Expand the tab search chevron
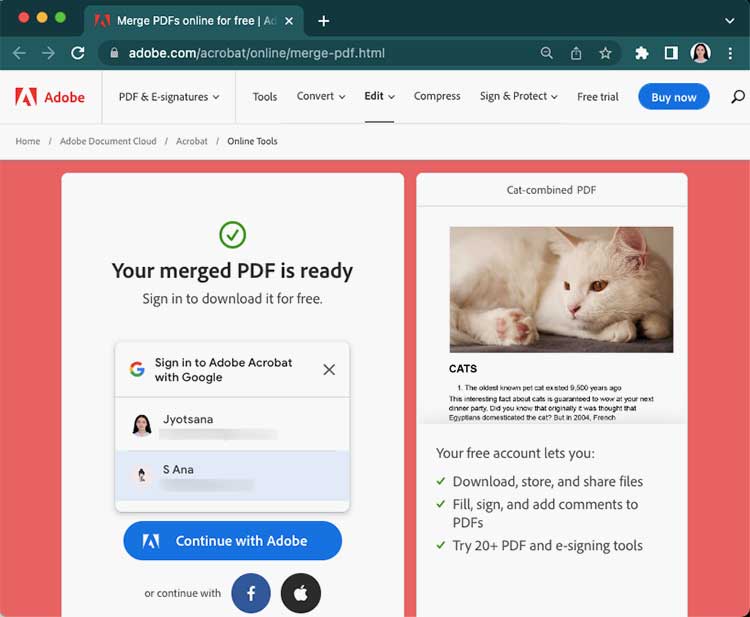Viewport: 750px width, 617px height. [x=729, y=21]
